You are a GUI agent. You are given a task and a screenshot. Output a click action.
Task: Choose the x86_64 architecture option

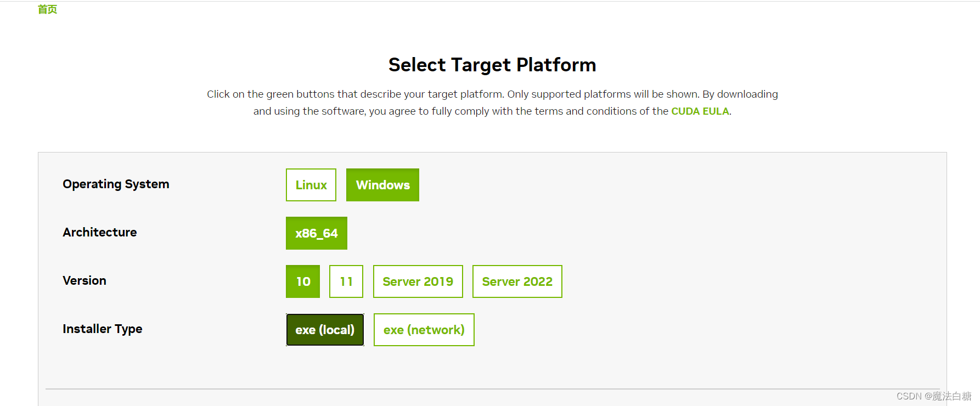point(317,233)
